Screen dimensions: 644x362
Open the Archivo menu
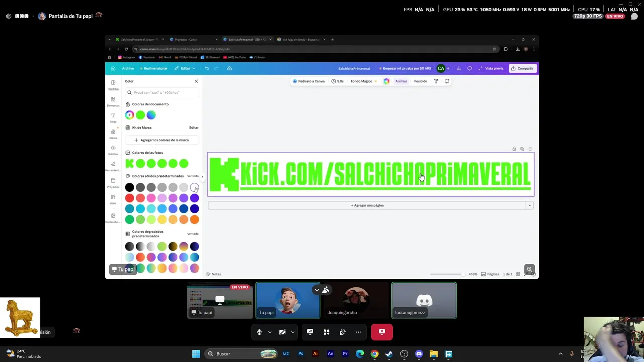[128, 68]
